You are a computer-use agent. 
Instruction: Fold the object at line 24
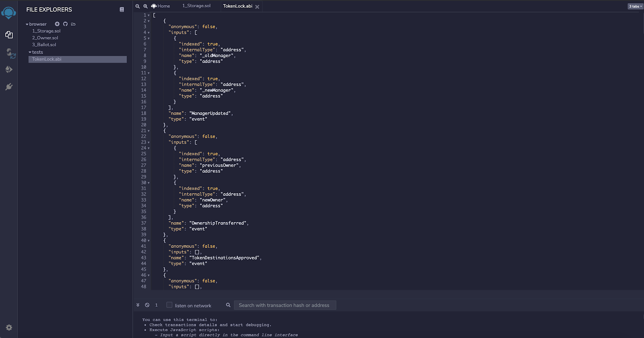(x=149, y=148)
